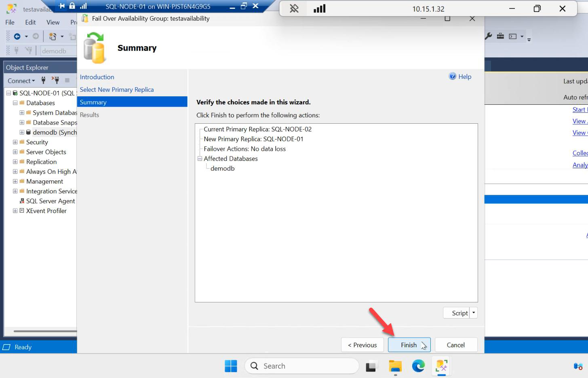Click the Start link in the dashboard pane

click(x=580, y=110)
